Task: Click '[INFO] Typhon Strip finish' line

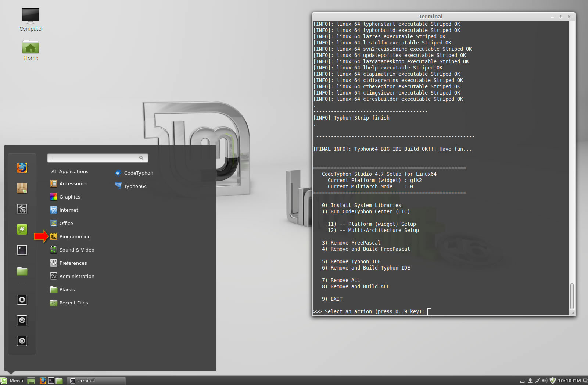Action: [351, 118]
